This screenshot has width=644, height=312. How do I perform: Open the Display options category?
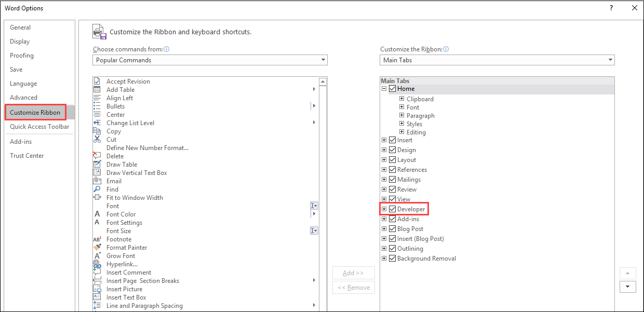point(20,42)
